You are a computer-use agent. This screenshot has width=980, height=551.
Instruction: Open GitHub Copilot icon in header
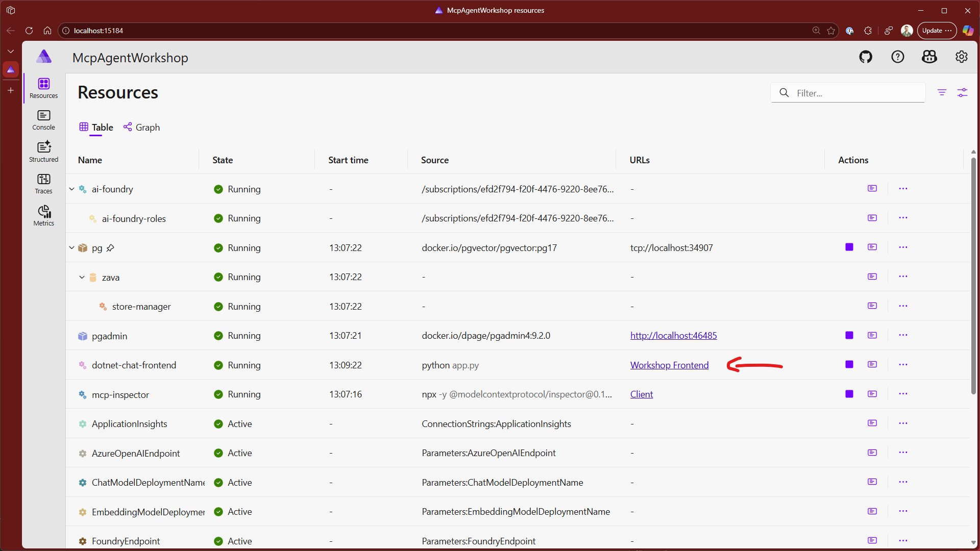point(929,57)
